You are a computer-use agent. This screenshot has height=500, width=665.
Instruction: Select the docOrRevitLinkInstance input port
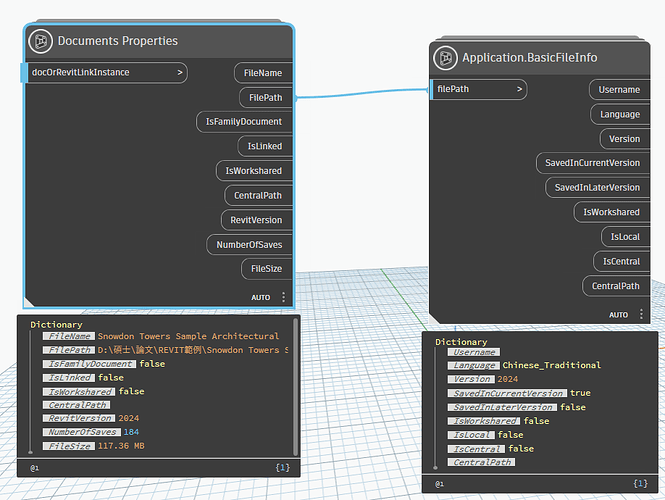pyautogui.click(x=104, y=73)
